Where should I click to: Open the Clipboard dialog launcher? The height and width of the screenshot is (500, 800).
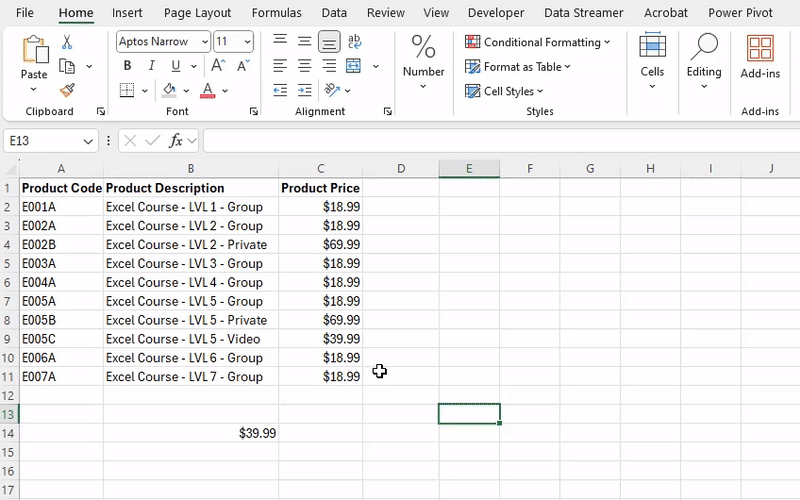(101, 111)
